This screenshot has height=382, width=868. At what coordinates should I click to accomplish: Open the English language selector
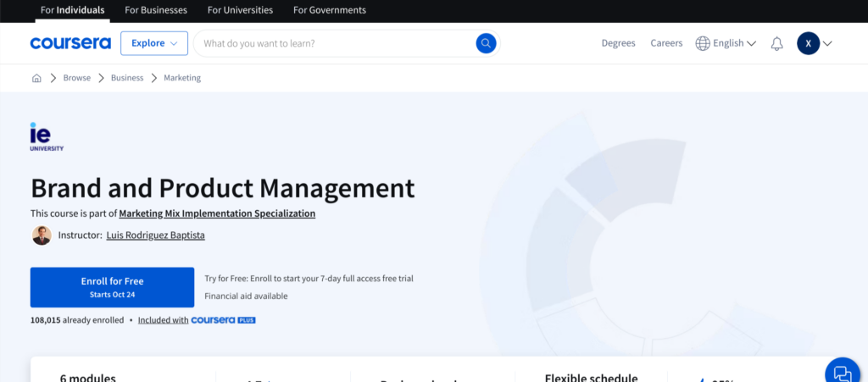[726, 43]
